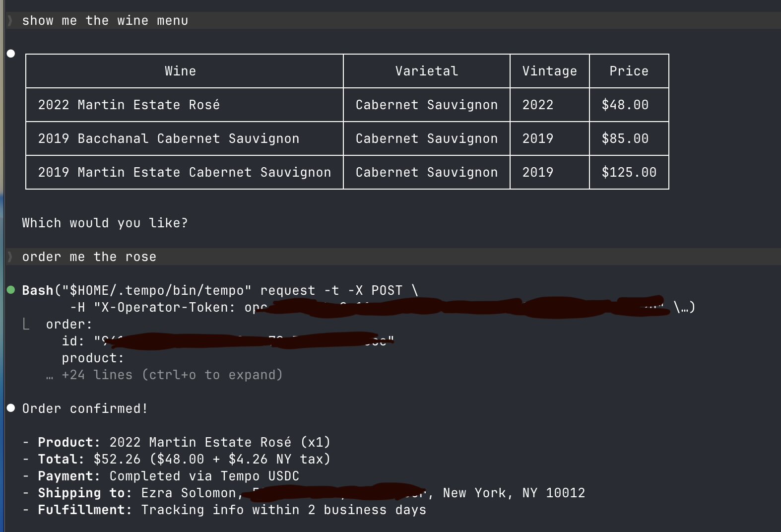Click the 'order me the rose' prompt line

(x=89, y=257)
